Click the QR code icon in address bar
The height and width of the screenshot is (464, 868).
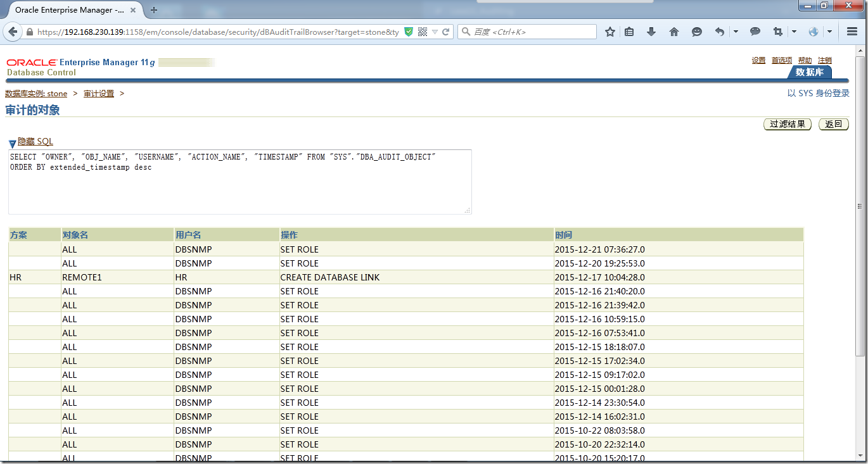tap(422, 32)
